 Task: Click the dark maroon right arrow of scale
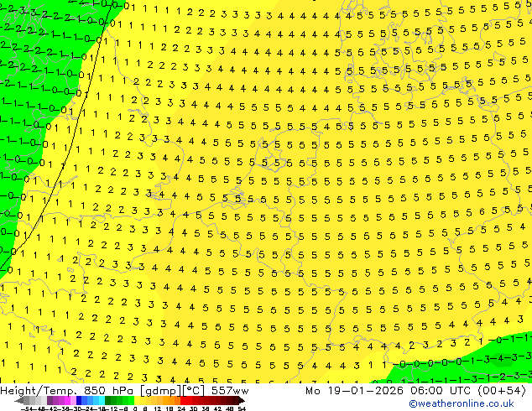(x=242, y=401)
